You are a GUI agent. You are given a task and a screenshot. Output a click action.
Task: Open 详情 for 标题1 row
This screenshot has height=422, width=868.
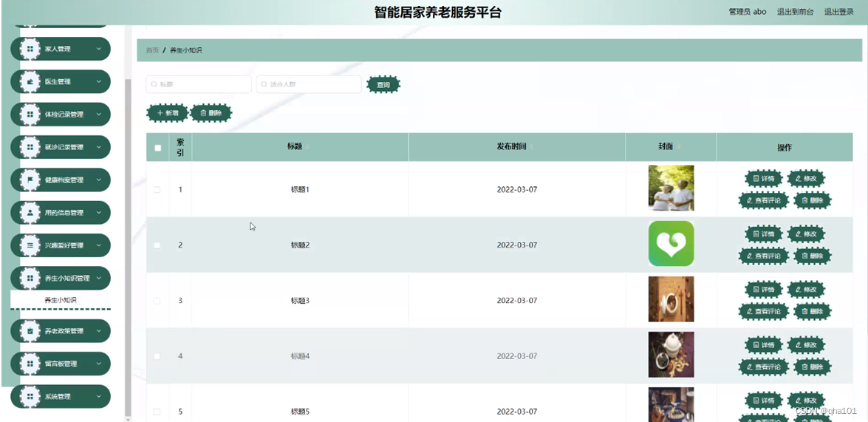click(x=763, y=179)
